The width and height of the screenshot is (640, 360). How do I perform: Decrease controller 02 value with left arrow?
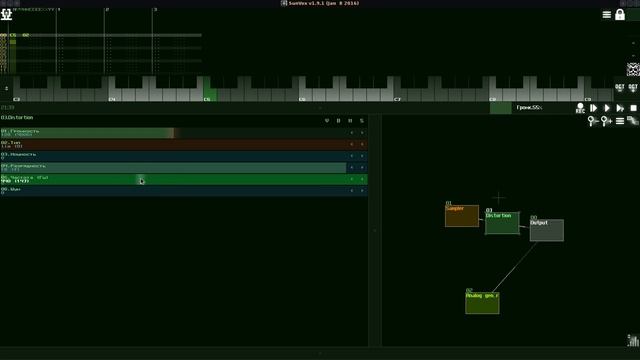point(352,144)
